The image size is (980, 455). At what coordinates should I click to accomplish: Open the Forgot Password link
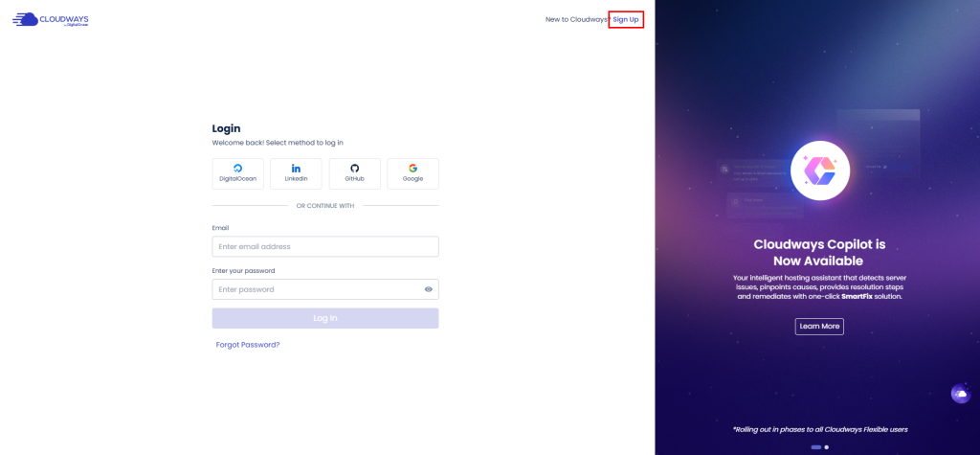pos(248,344)
